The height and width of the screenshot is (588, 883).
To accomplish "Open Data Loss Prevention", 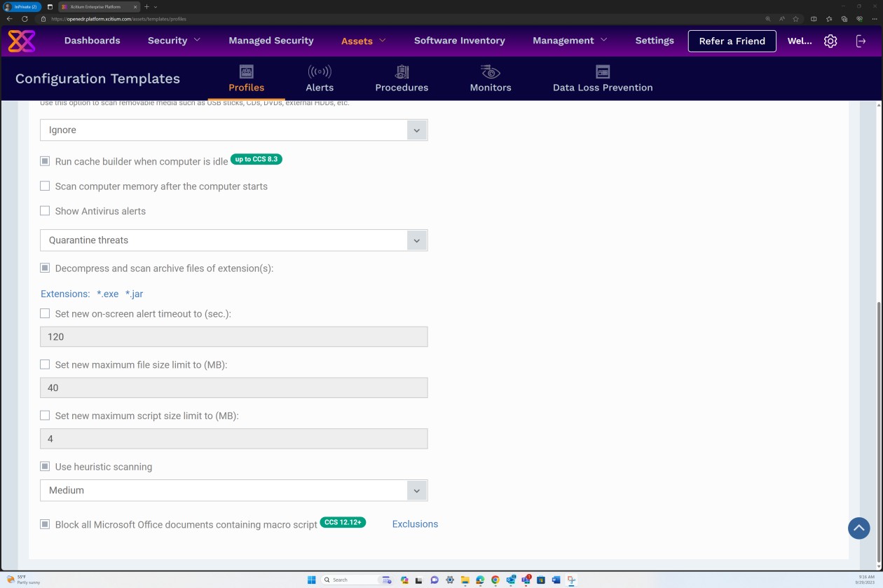I will point(603,71).
